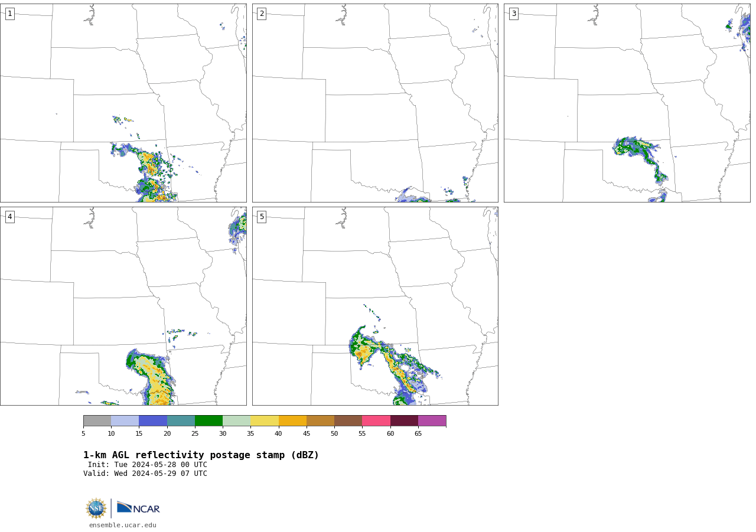This screenshot has width=756, height=532.
Task: Click the gray 5-10 dBZ color swatch
Action: click(x=97, y=421)
